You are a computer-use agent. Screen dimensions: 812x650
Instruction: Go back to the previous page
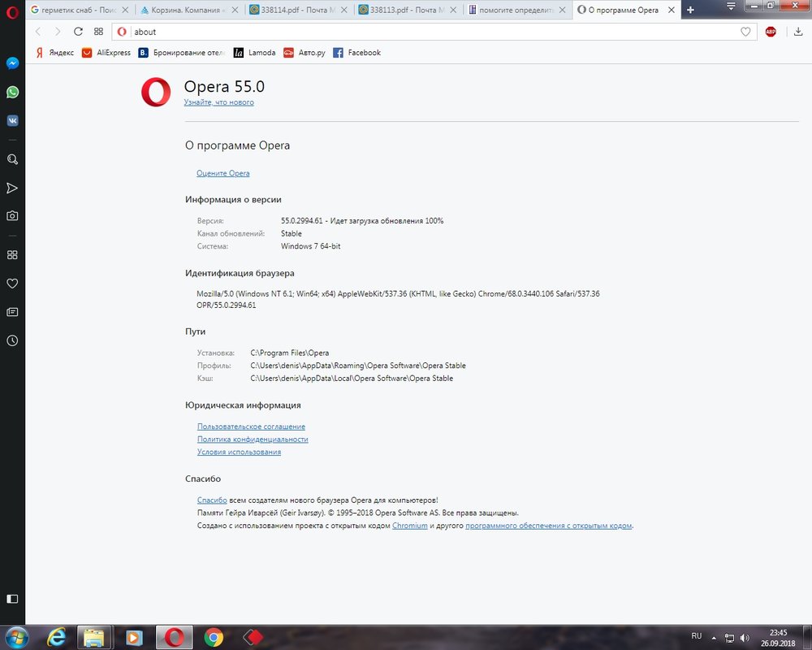tap(38, 32)
